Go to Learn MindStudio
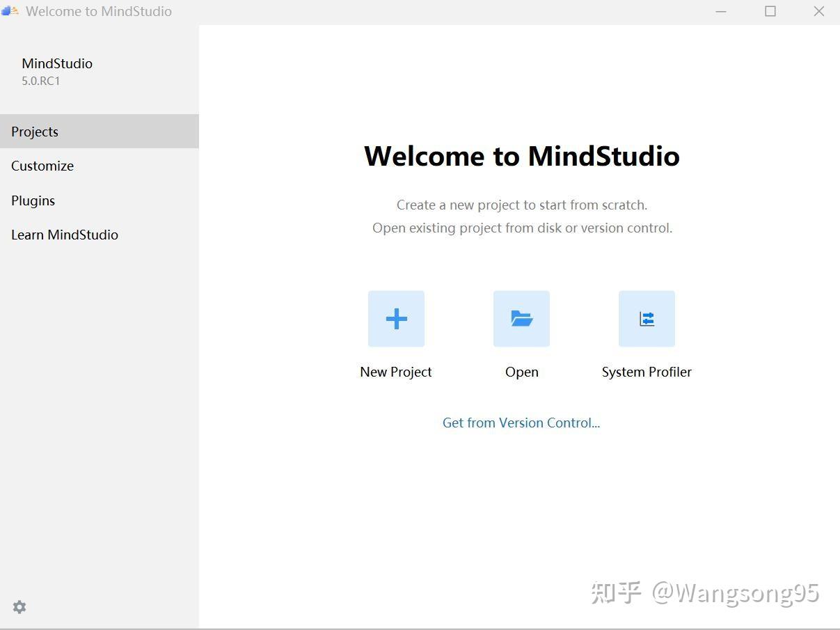The width and height of the screenshot is (840, 630). pos(100,235)
